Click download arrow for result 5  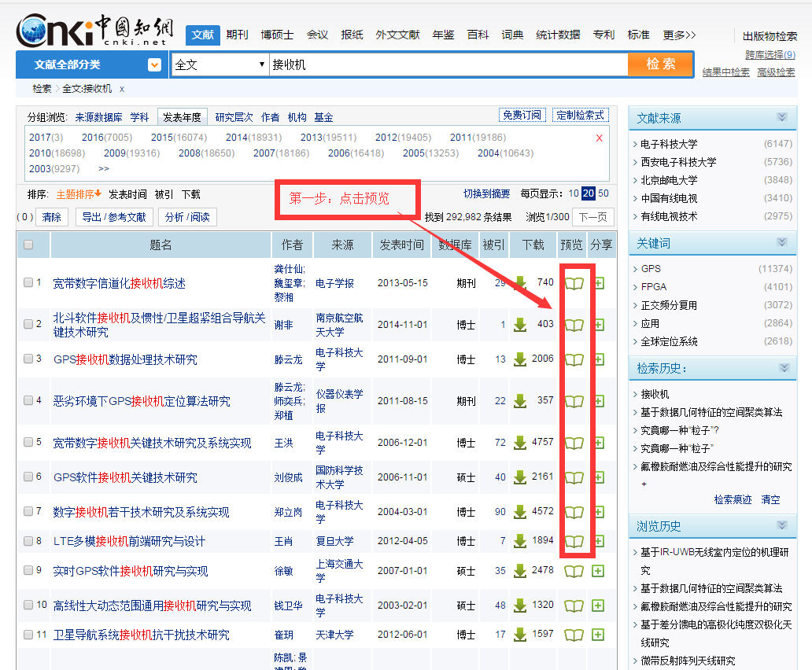520,443
